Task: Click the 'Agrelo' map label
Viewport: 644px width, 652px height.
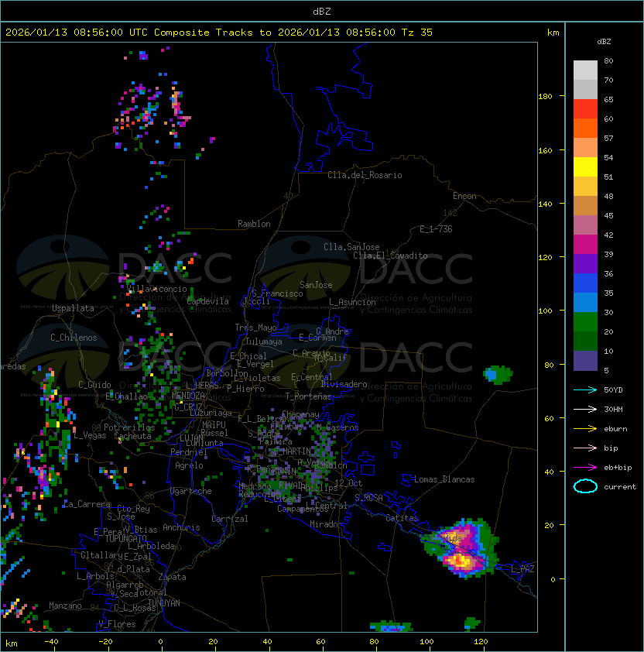Action: (x=189, y=465)
